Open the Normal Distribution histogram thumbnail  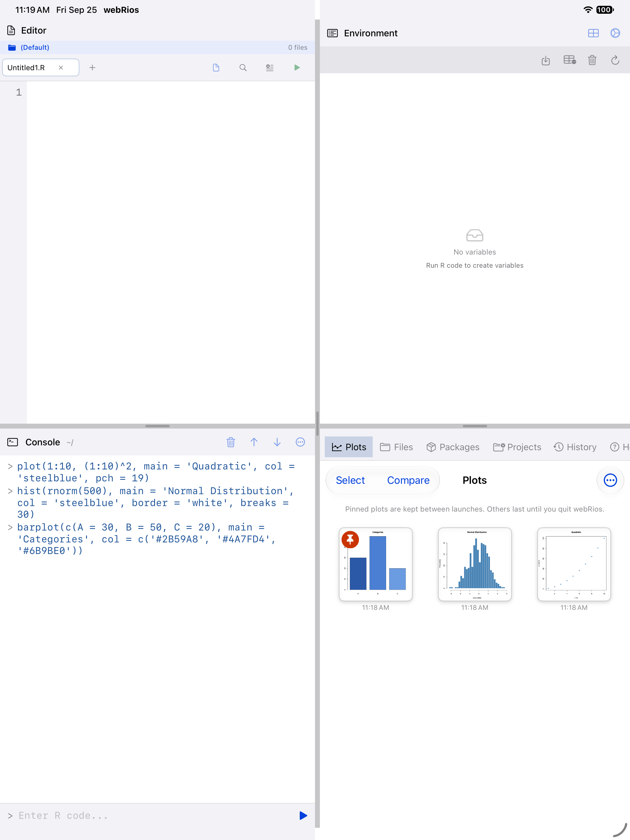[x=475, y=564]
